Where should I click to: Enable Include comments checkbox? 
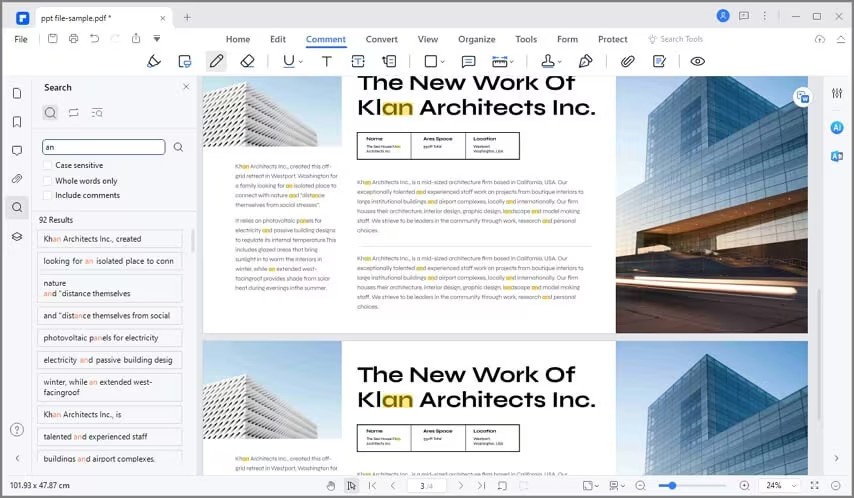click(48, 195)
